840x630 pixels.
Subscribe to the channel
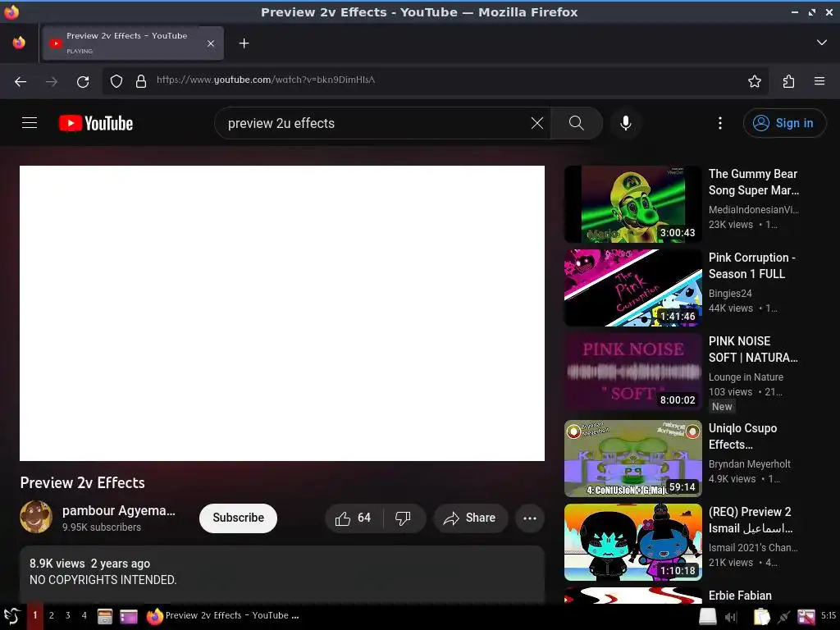click(x=238, y=518)
